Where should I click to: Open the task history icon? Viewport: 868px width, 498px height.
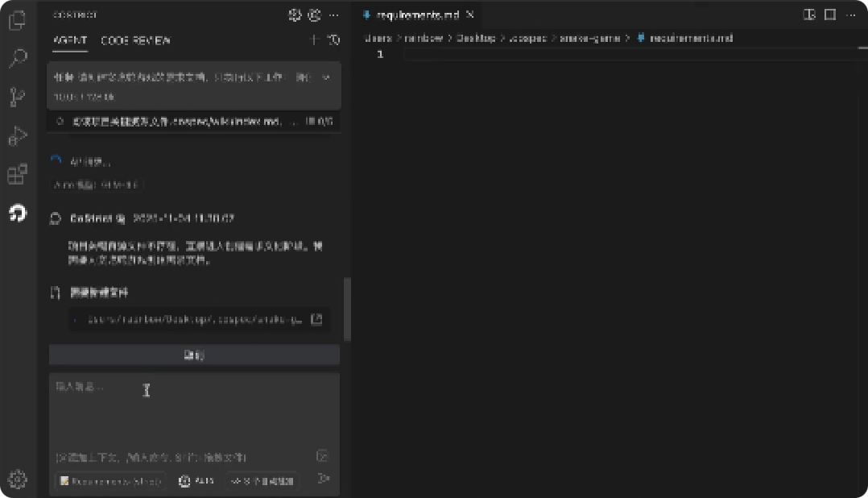pos(333,39)
